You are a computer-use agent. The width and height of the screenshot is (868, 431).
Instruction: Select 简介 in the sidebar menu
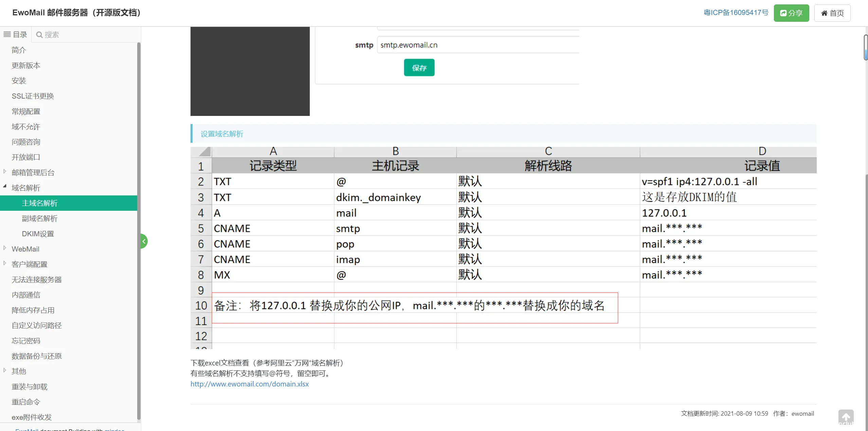pos(19,50)
